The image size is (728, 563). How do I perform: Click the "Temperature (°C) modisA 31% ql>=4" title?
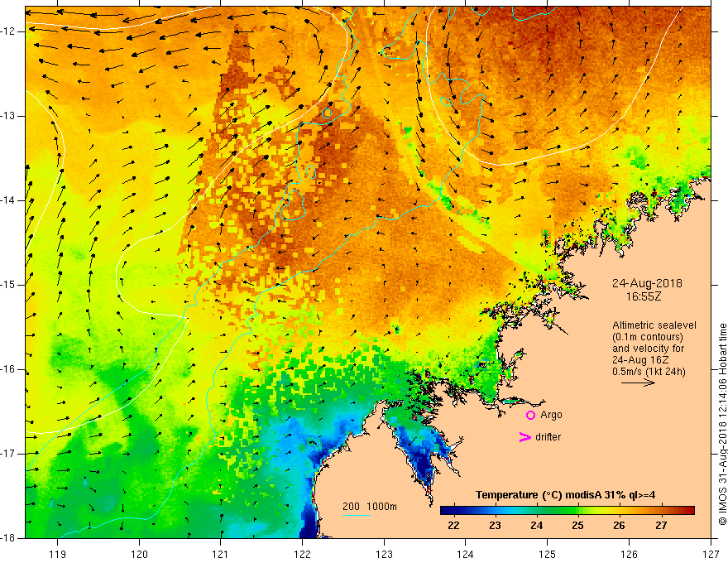(565, 495)
